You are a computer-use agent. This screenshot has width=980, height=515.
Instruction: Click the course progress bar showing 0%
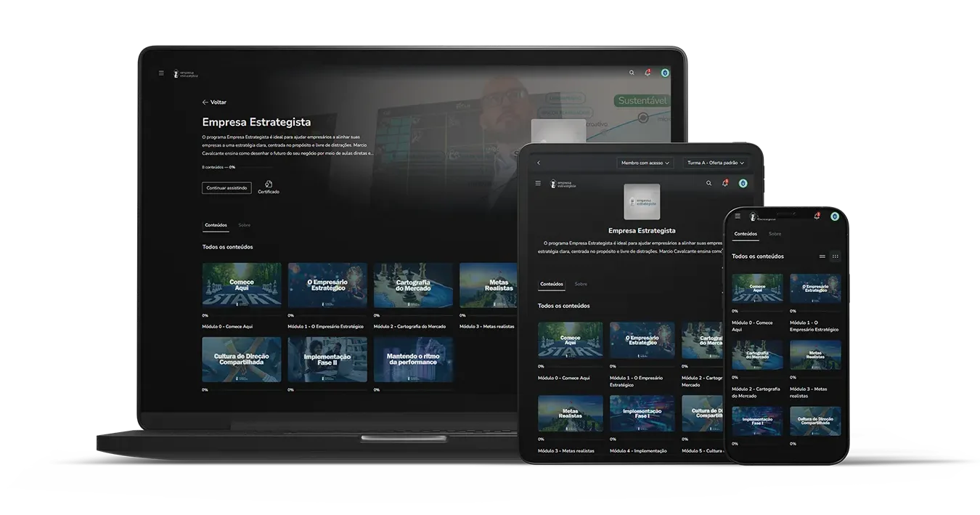219,167
